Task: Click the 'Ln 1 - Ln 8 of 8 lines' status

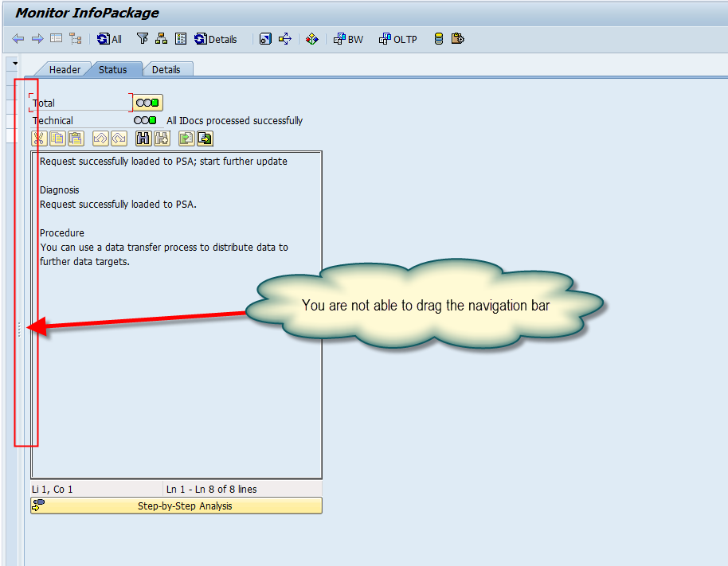Action: (x=243, y=489)
